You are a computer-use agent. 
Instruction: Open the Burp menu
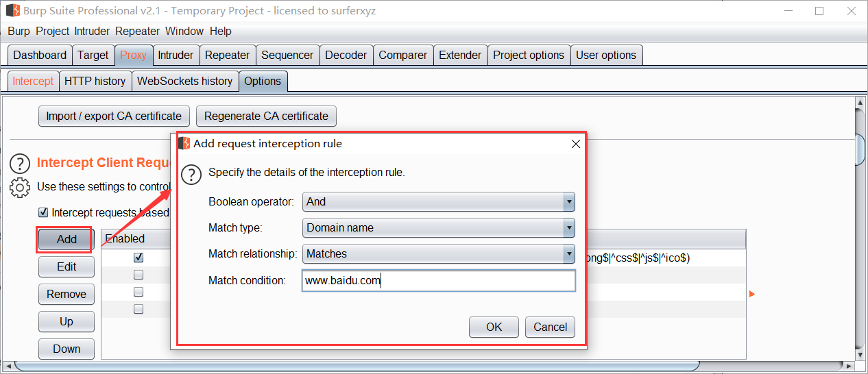(19, 32)
